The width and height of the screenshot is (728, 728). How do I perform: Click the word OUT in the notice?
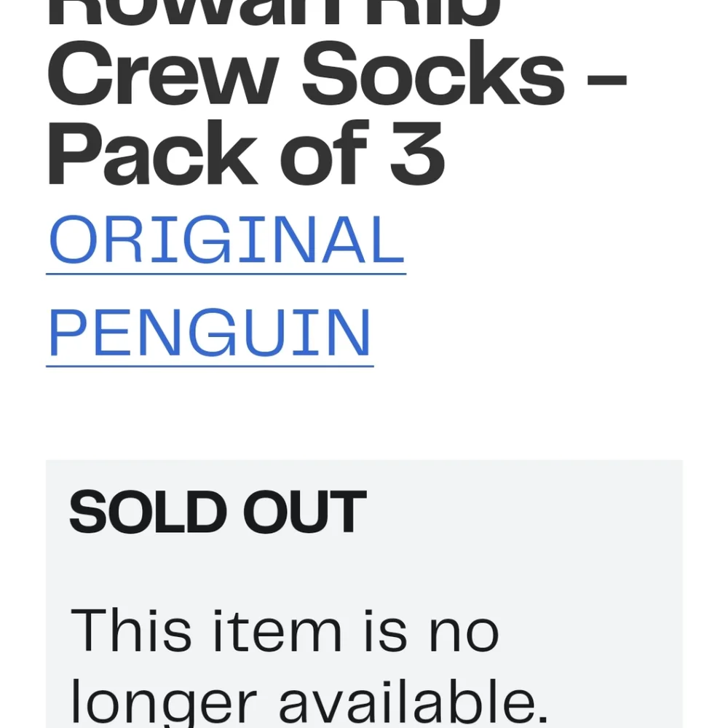pos(305,511)
